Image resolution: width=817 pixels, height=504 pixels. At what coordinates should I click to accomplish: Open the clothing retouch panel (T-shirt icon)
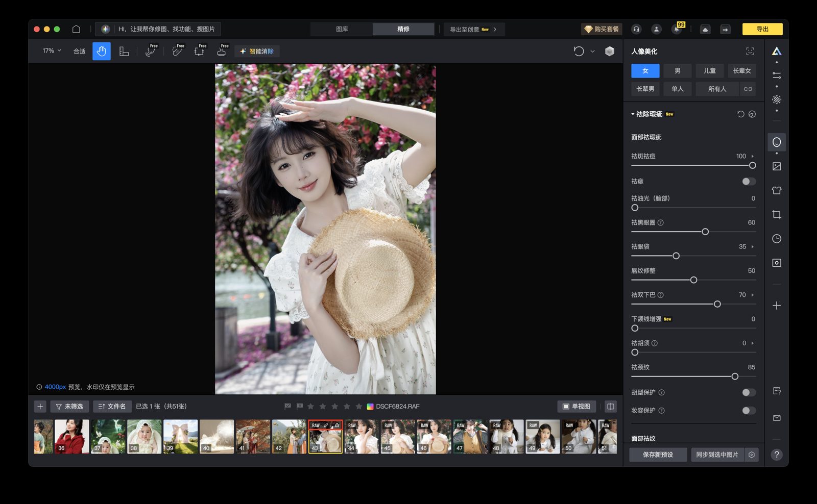click(x=777, y=190)
